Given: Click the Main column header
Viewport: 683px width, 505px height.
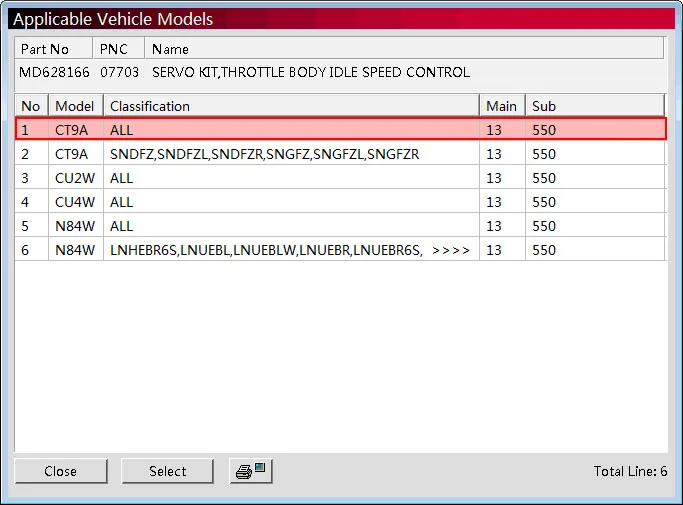Looking at the screenshot, I should (502, 106).
